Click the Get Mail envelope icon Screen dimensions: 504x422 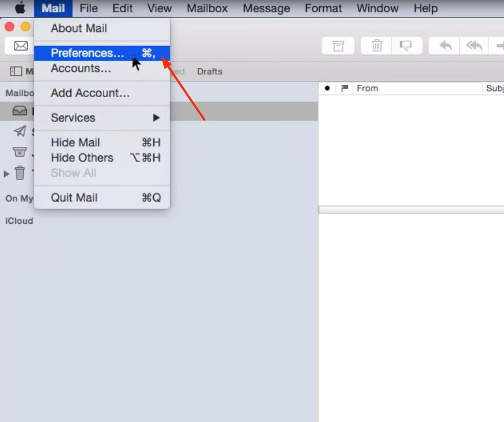[21, 45]
